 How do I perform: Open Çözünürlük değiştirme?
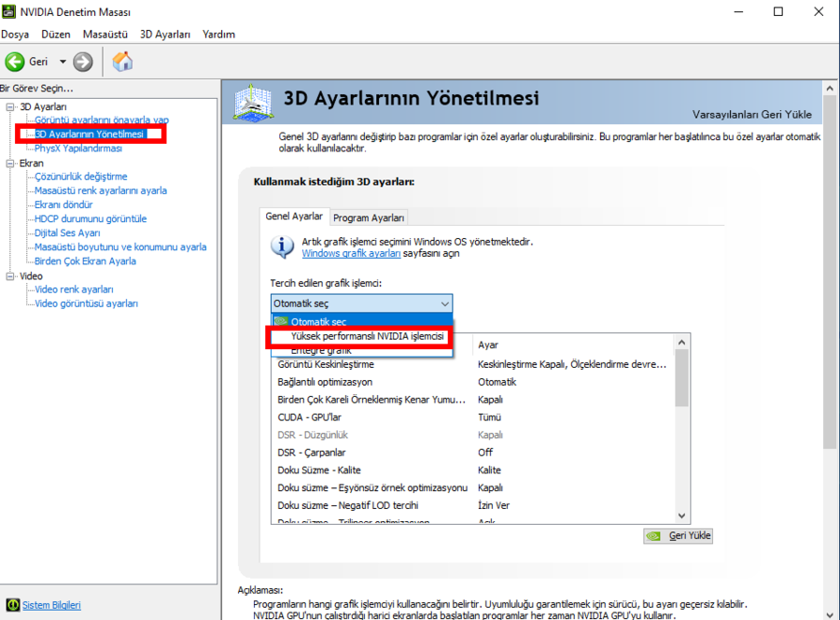pyautogui.click(x=81, y=176)
